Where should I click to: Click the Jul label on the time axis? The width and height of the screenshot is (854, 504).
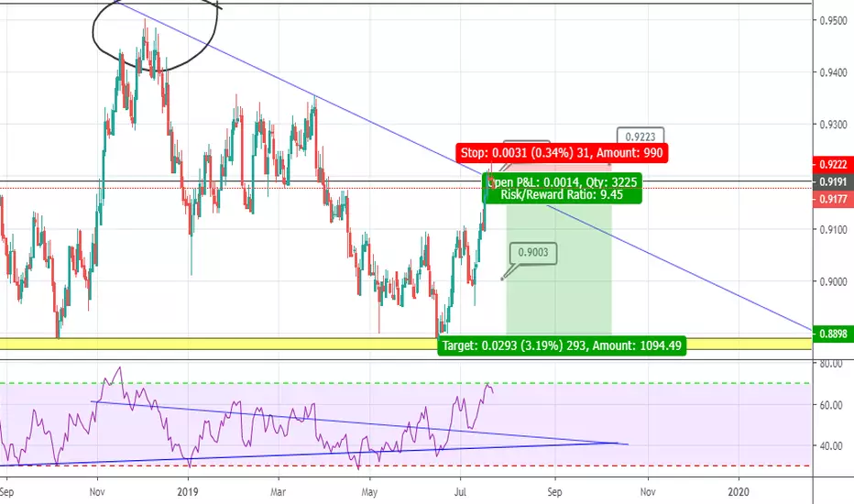(460, 492)
